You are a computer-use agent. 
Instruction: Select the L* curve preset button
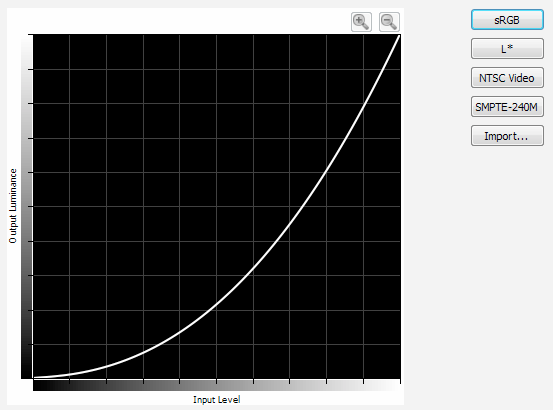point(507,49)
